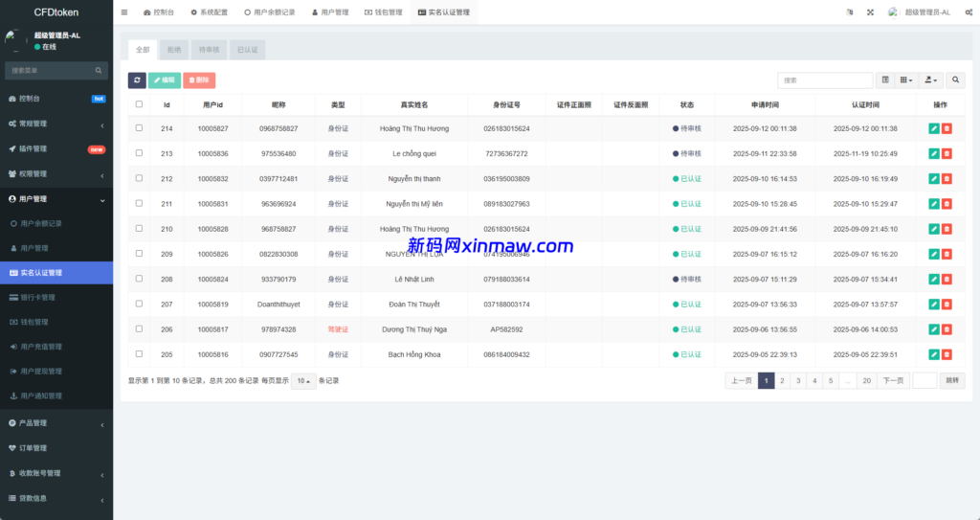Expand the 贷款信息 sidebar menu
980x520 pixels.
pos(56,498)
